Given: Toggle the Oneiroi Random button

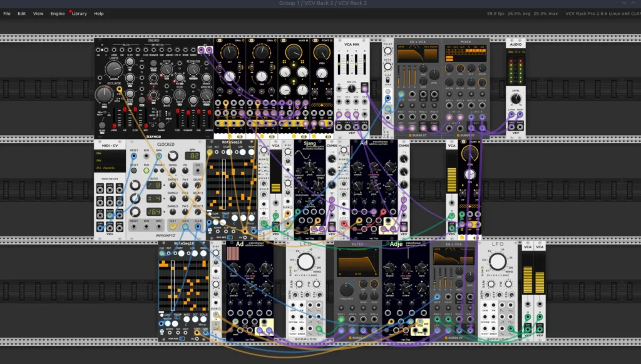Looking at the screenshot, I should (162, 126).
